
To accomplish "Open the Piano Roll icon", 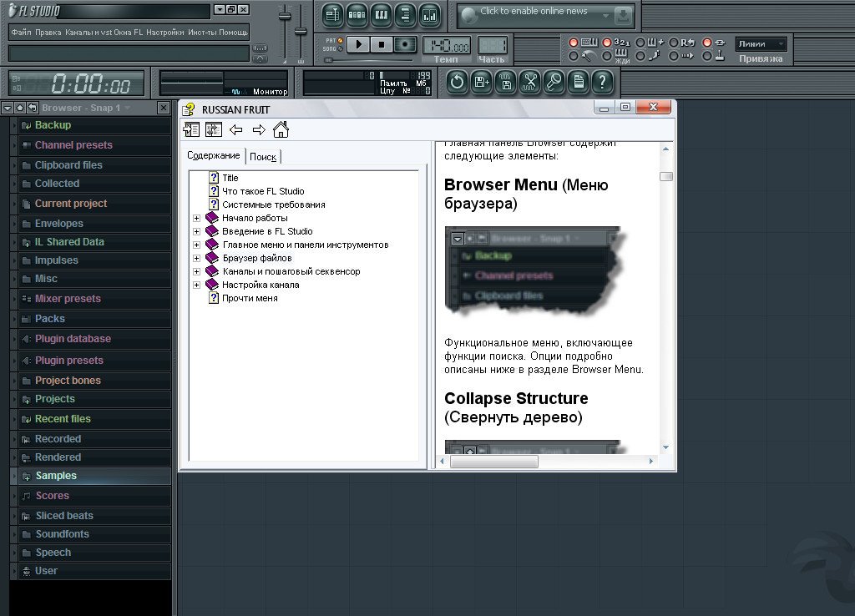I will [x=382, y=14].
